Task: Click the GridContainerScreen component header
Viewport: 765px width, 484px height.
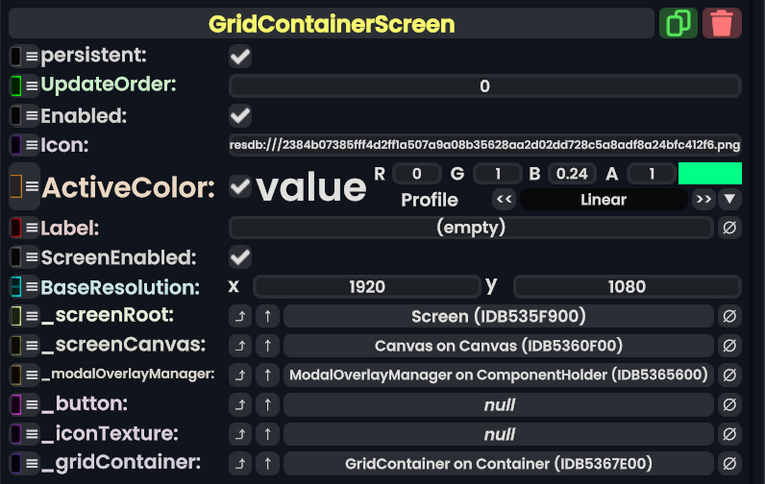Action: click(x=331, y=23)
